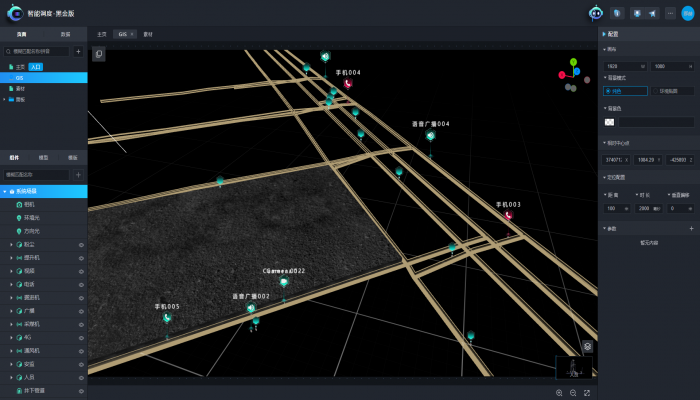Add a parameter with the 参数 plus button
Viewport: 700px width, 400px height.
click(690, 229)
